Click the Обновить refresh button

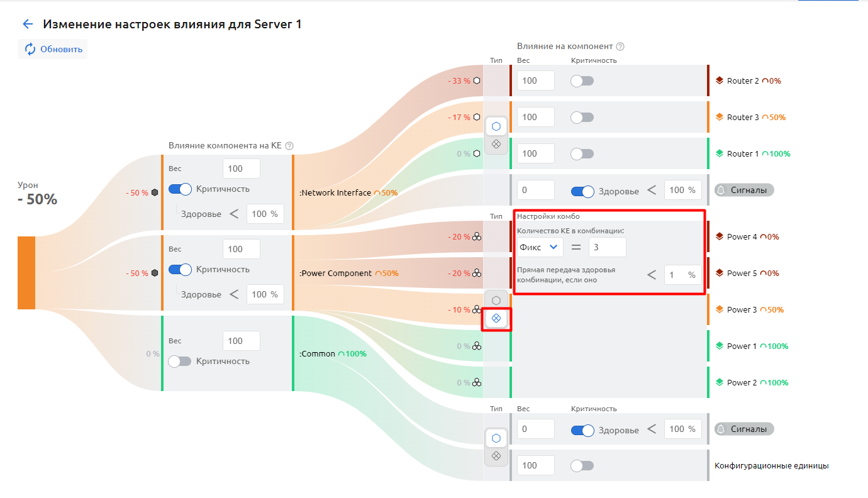coord(53,49)
